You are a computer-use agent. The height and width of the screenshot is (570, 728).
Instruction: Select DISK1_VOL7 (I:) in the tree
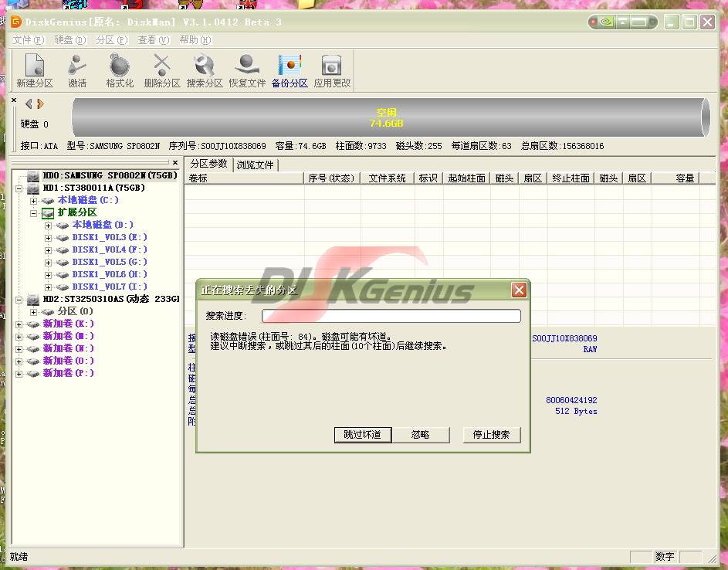(109, 287)
